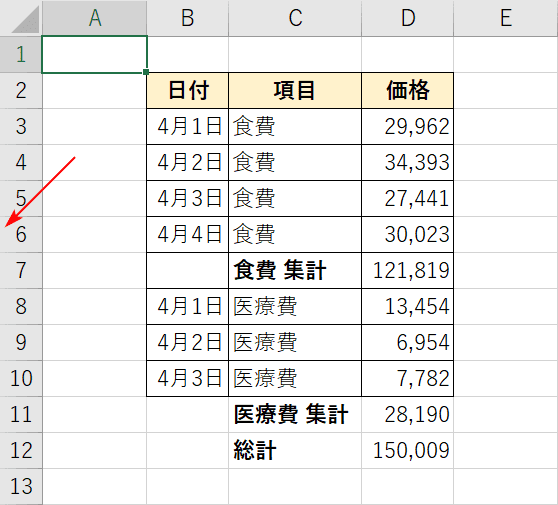Select row 3 header
Viewport: 558px width, 505px height.
click(21, 126)
